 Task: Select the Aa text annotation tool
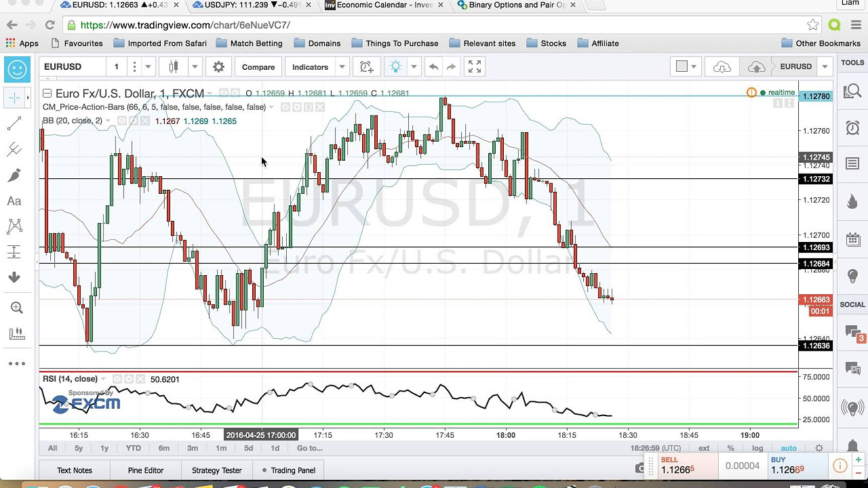point(14,201)
